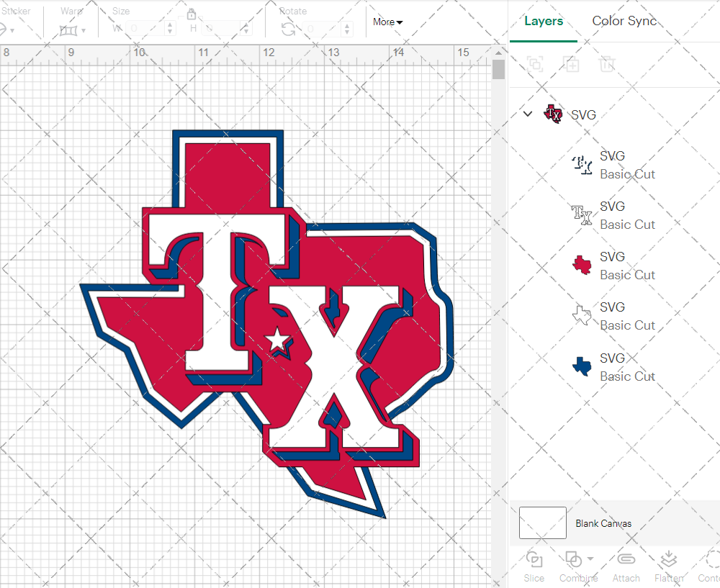Select the Flatten tool icon
Image resolution: width=720 pixels, height=588 pixels.
[x=668, y=558]
